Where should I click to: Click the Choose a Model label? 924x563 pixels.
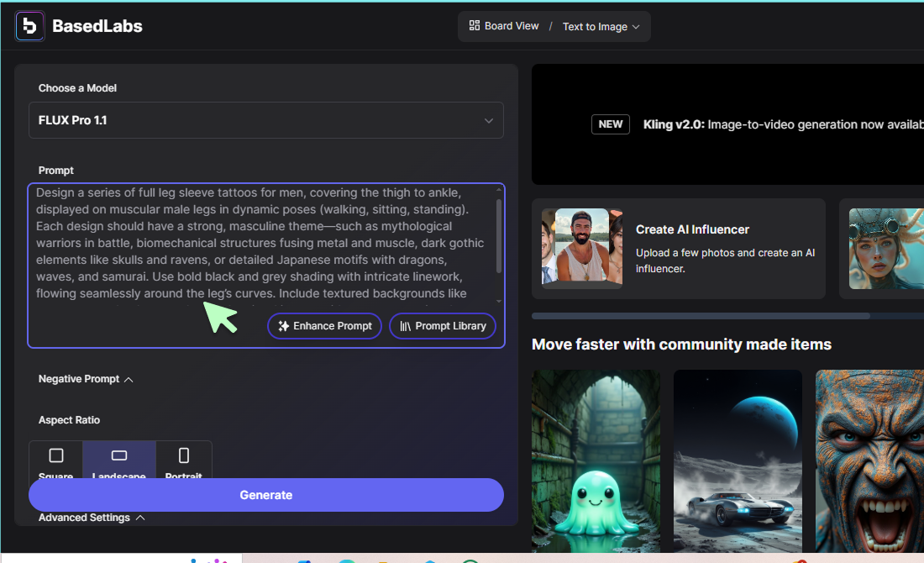click(77, 88)
